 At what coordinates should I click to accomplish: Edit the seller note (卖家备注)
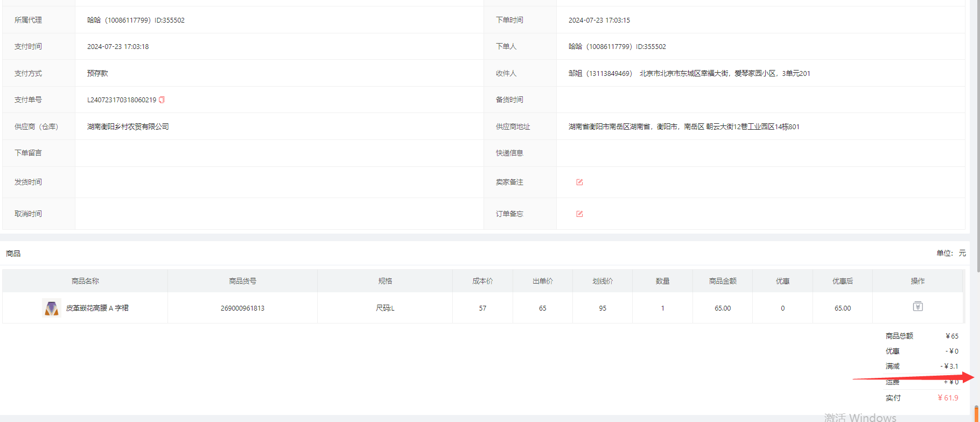point(579,182)
